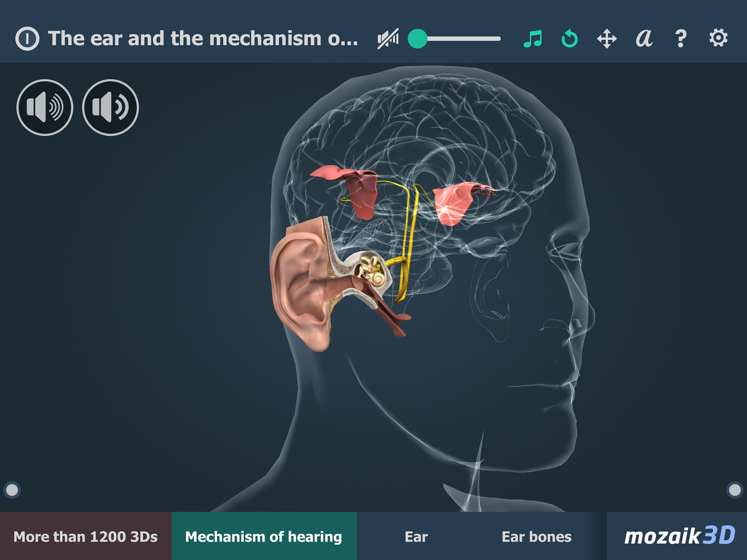Toggle labels with the italic 'a' icon
Screen dimensions: 747x560
coord(644,38)
